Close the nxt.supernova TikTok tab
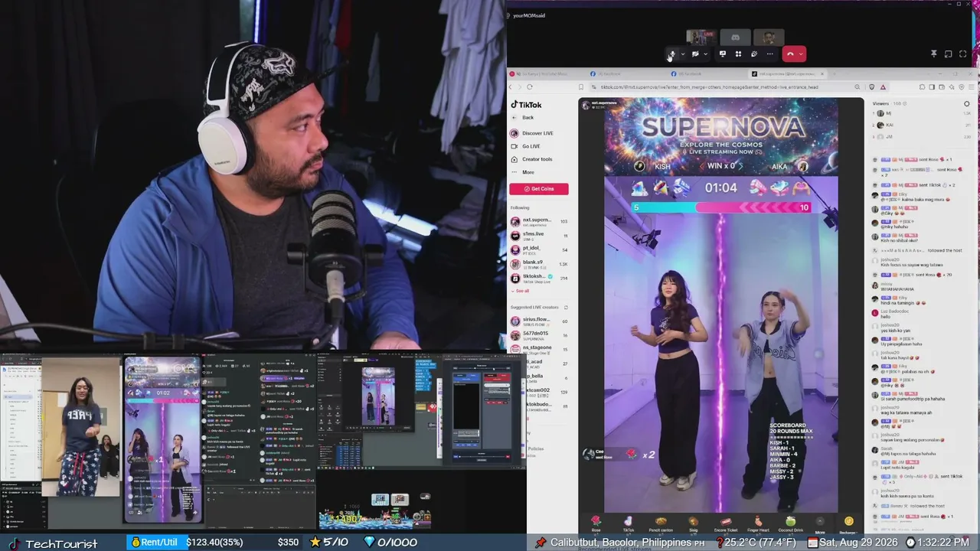Screen dimensions: 980x551 822,74
